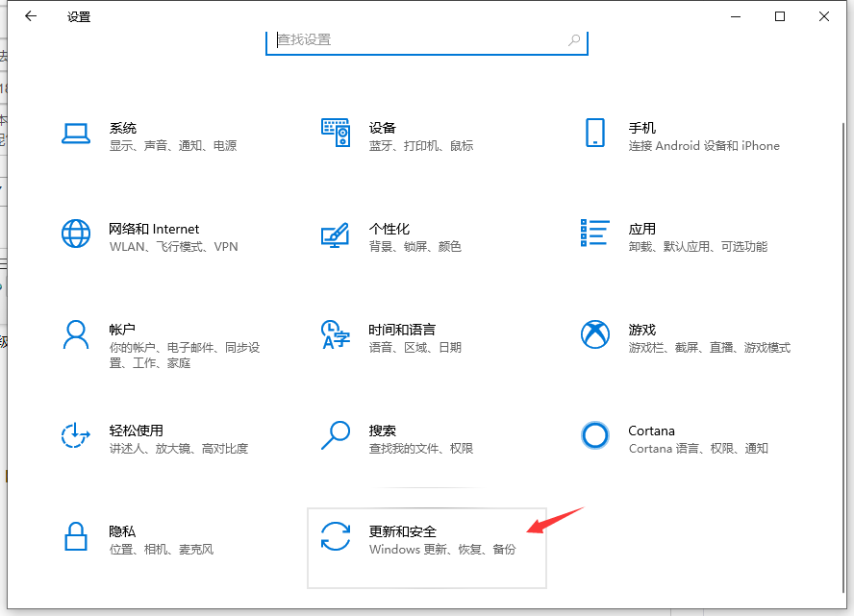Open the 设置 title bar menu area

pyautogui.click(x=78, y=16)
